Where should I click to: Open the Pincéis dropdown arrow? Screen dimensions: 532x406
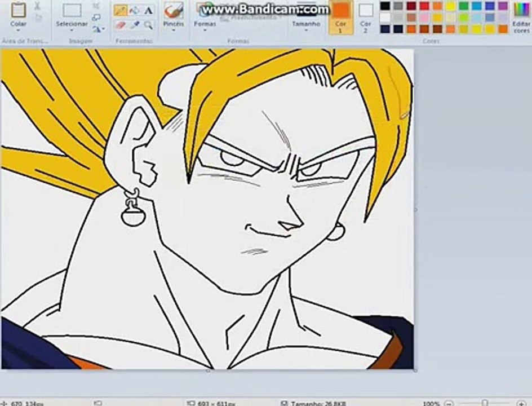click(174, 30)
